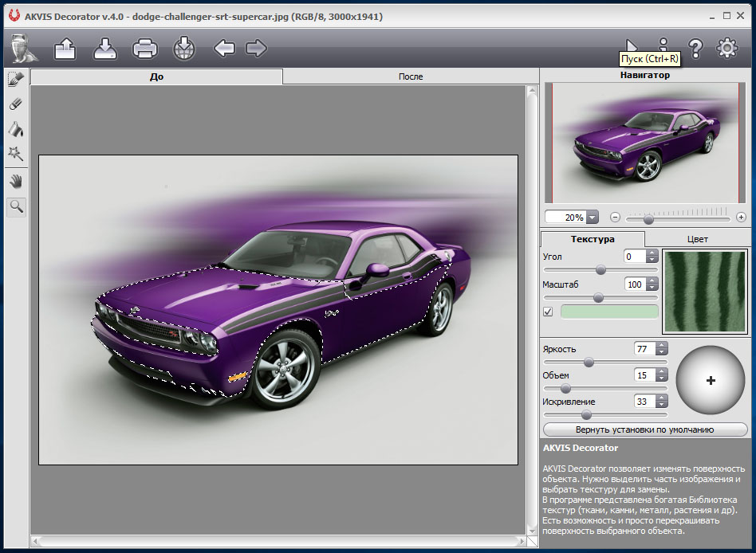Zoom in with the Navigator plus button

[x=741, y=218]
